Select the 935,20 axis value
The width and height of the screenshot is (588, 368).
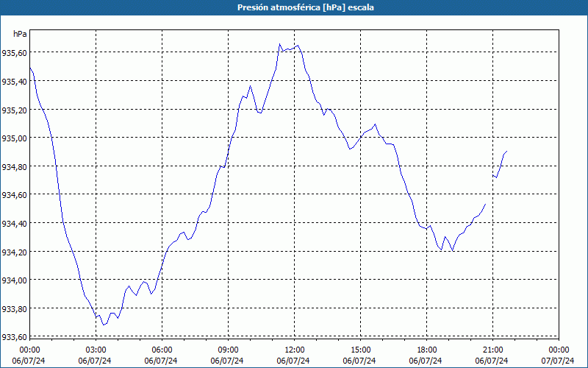point(15,110)
